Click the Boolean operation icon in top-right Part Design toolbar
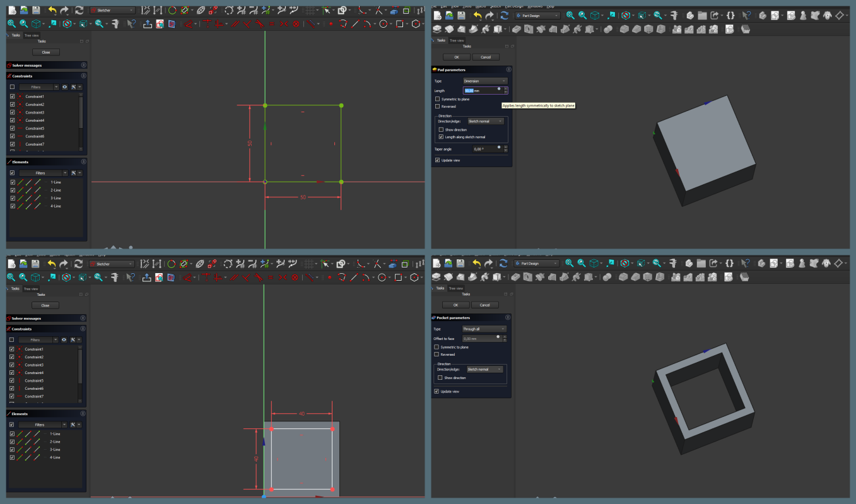856x504 pixels. pyautogui.click(x=608, y=29)
